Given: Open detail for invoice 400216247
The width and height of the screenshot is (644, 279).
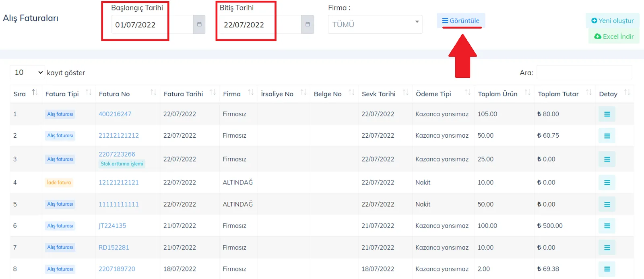Looking at the screenshot, I should coord(607,114).
